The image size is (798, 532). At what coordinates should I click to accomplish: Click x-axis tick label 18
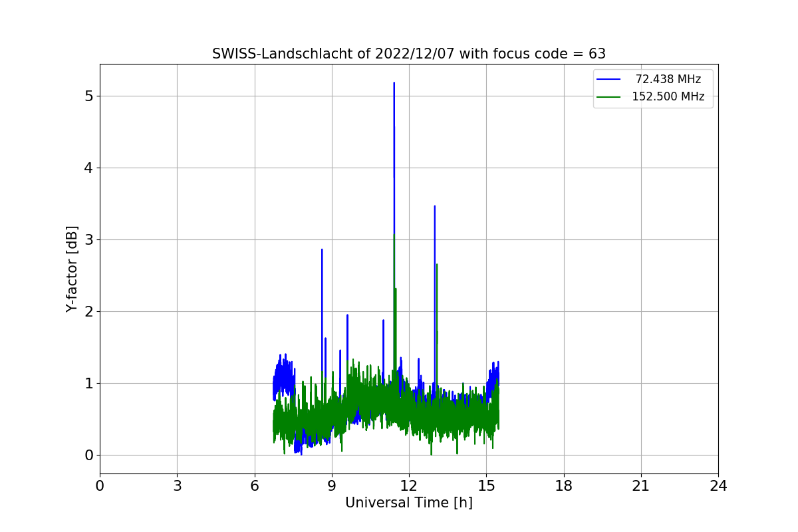[564, 486]
